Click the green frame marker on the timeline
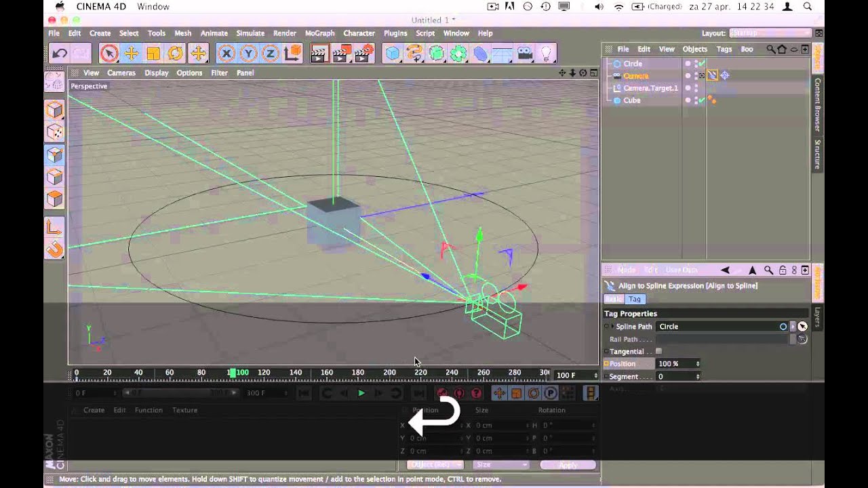868x488 pixels. point(233,373)
